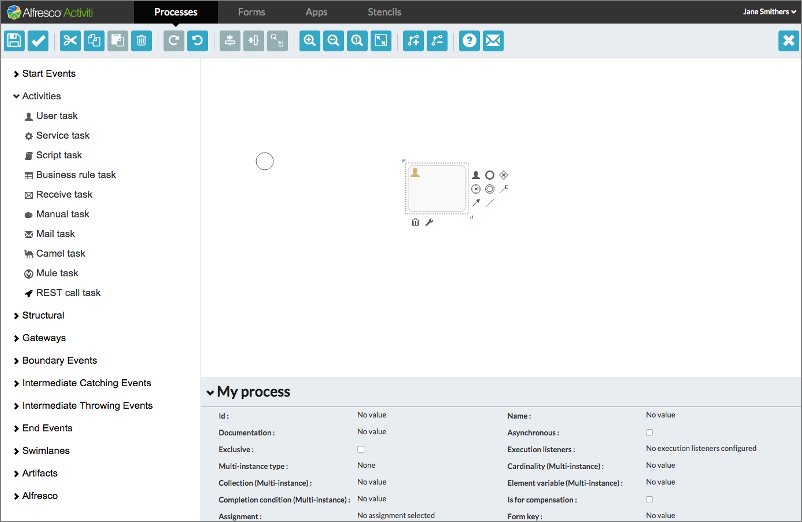Delete selection via toolbar trash icon
This screenshot has width=802, height=522.
[x=142, y=41]
